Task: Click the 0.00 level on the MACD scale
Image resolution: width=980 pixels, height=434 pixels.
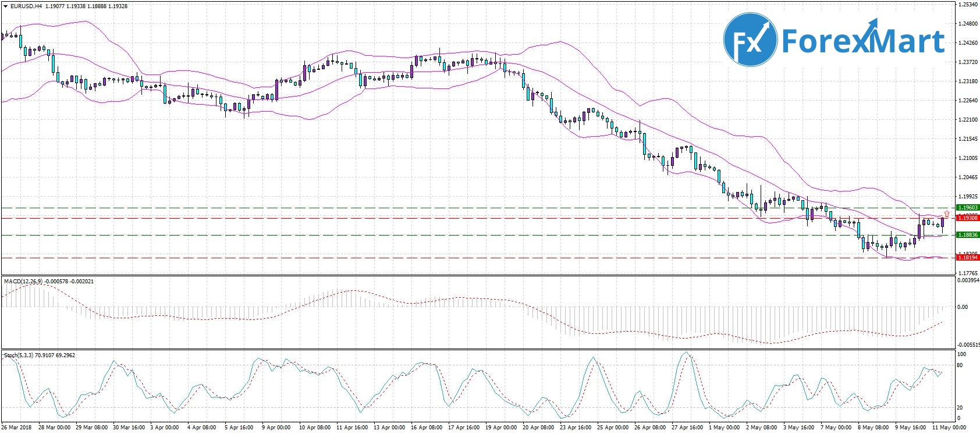Action: (963, 307)
